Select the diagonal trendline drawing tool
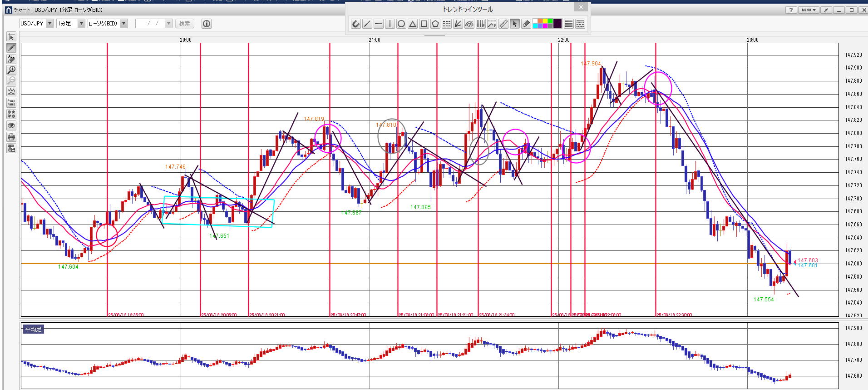 click(367, 24)
